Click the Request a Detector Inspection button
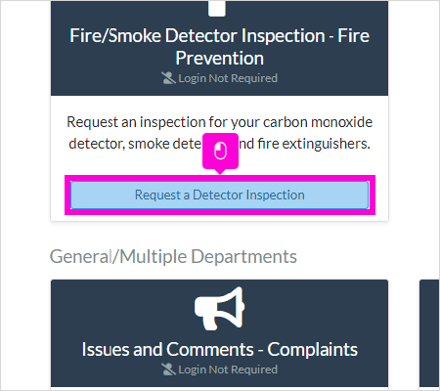This screenshot has width=440, height=391. coord(220,195)
